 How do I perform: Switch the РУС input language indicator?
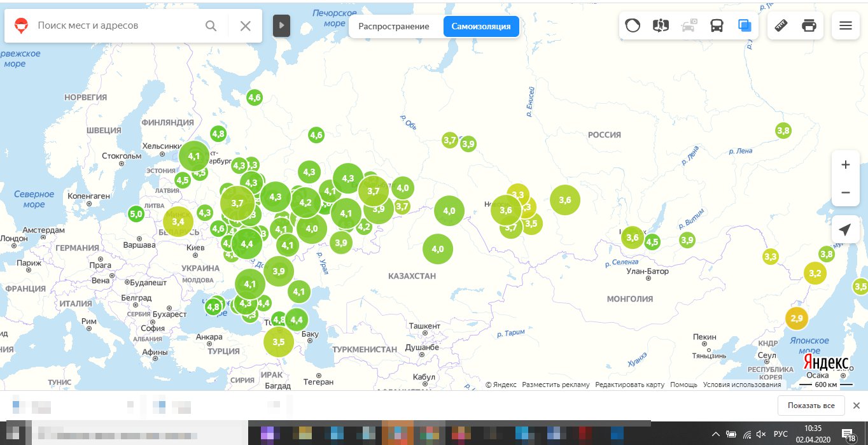(781, 434)
